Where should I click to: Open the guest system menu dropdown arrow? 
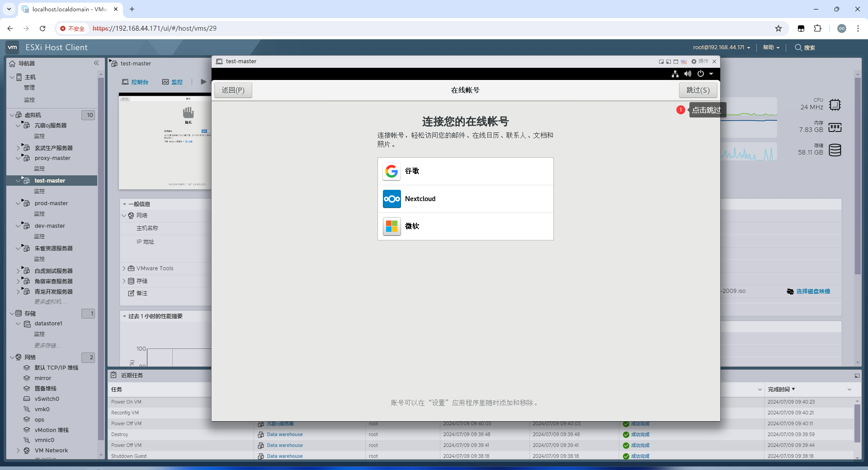[711, 74]
